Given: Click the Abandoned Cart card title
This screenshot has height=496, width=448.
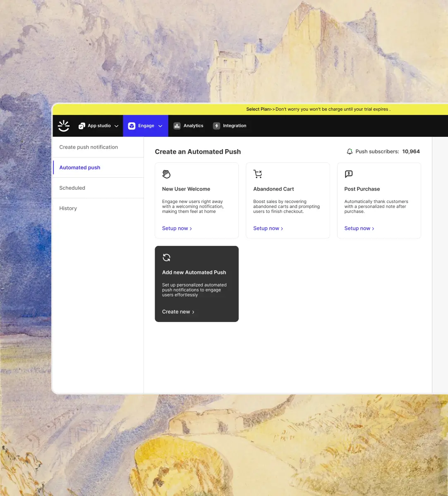Looking at the screenshot, I should coord(273,189).
